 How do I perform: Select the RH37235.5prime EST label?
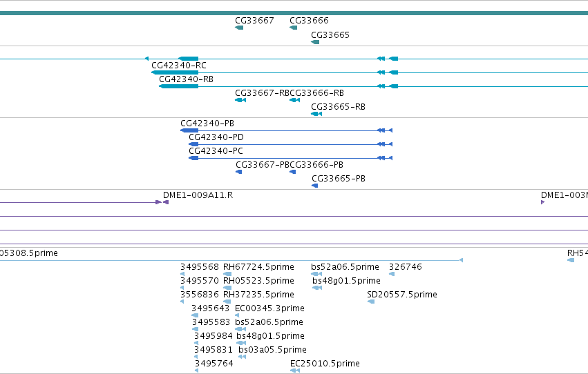(258, 295)
